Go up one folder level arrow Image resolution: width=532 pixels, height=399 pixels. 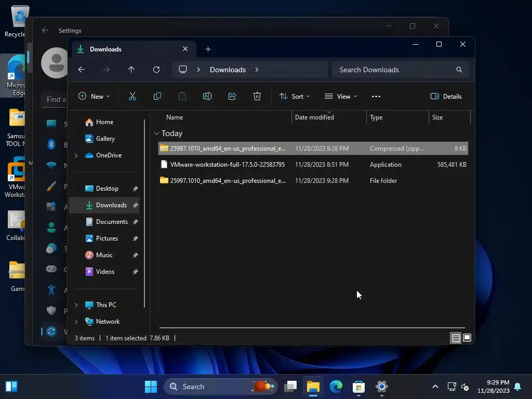coord(131,70)
